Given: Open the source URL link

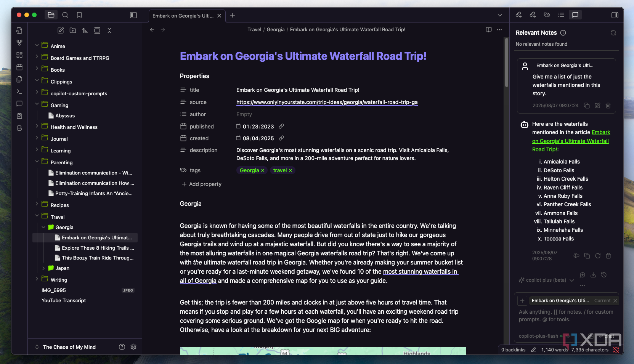Looking at the screenshot, I should pos(327,102).
